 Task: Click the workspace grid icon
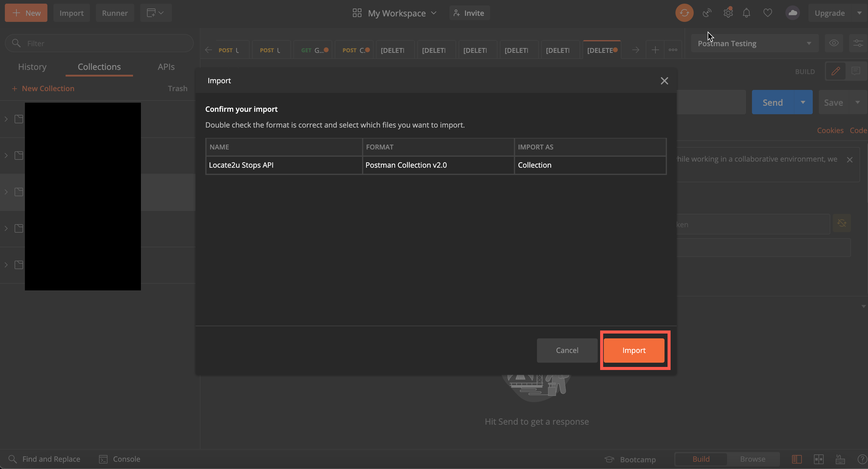click(x=357, y=13)
